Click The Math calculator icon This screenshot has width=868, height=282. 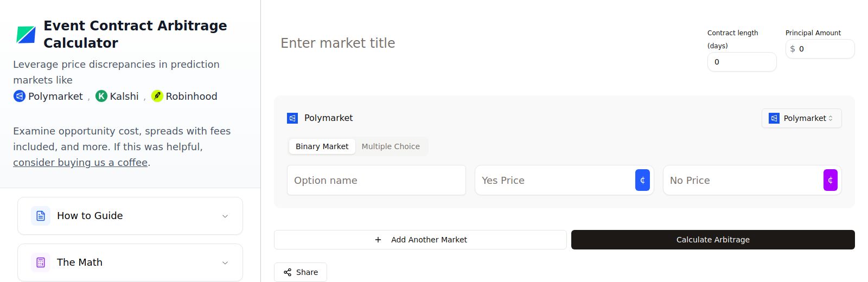[41, 262]
